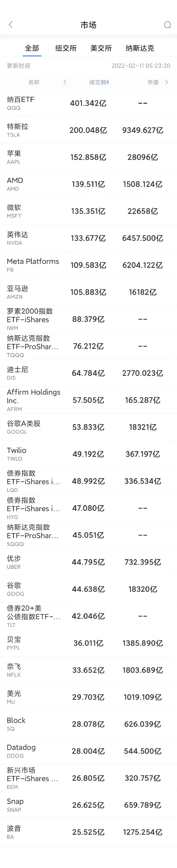Select the Twilio TWLO row
Image resolution: width=177 pixels, height=868 pixels.
88,454
